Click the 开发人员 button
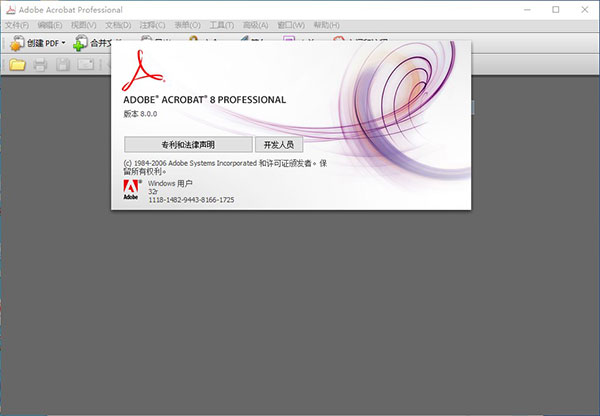The image size is (600, 416). tap(279, 145)
